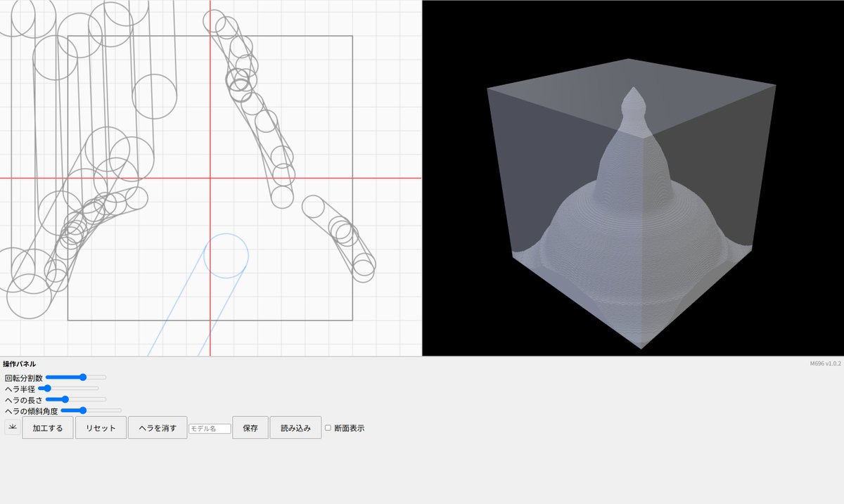Click the 保存 button
This screenshot has width=844, height=504.
250,427
